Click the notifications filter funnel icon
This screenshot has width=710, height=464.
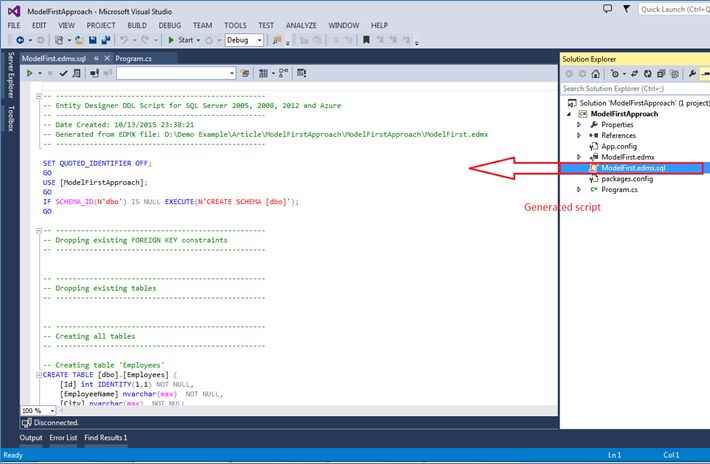point(626,9)
